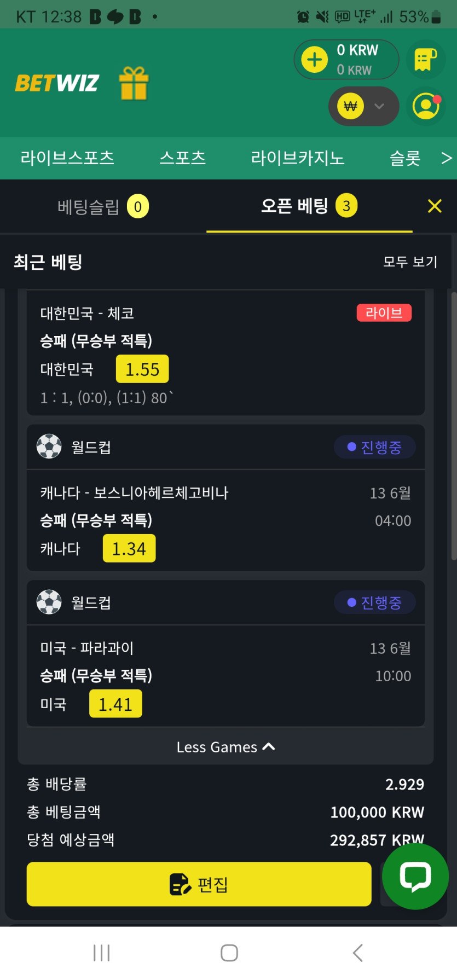Screen dimensions: 457x980
Task: Tap the yellow plus deposit icon
Action: (315, 60)
